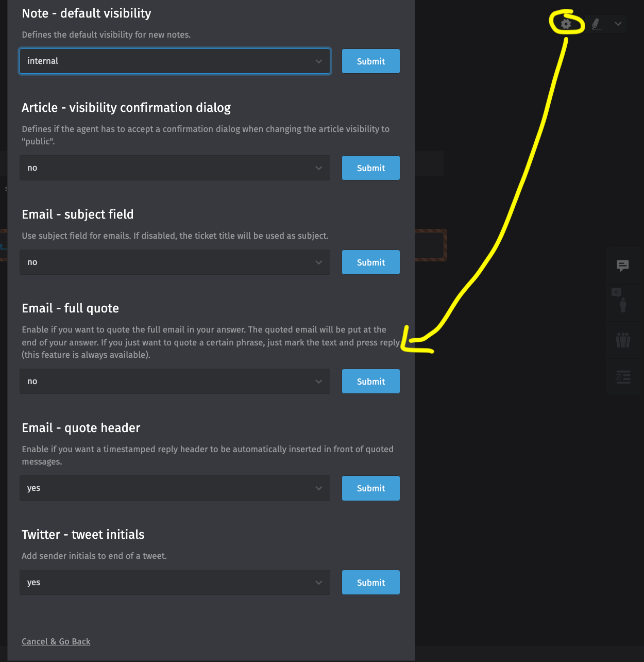This screenshot has height=662, width=644.
Task: Open Note default visibility dropdown
Action: click(175, 61)
